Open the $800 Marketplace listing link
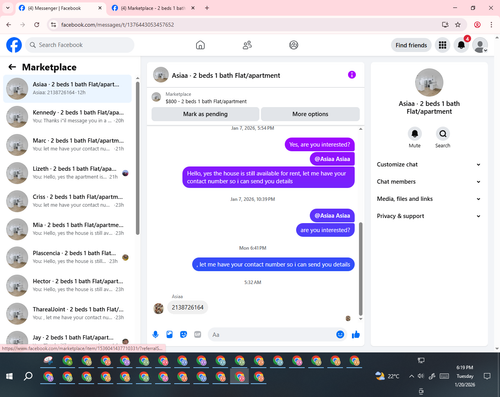500x397 pixels. [x=206, y=101]
